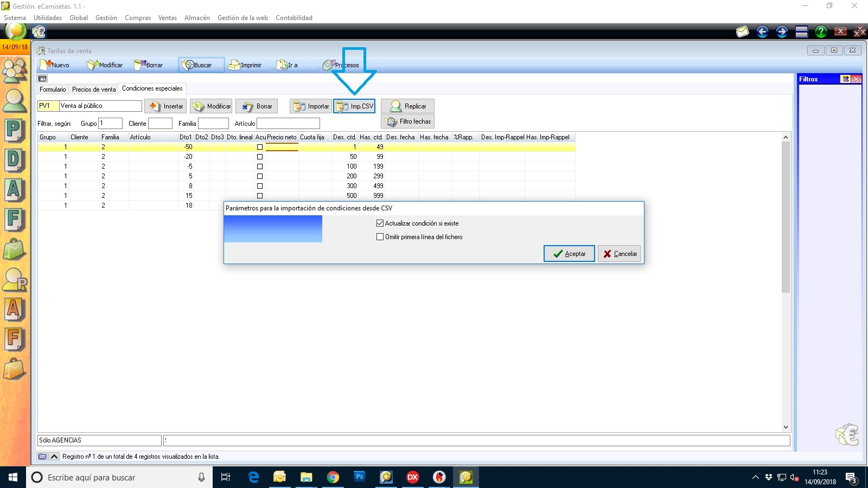Switch to the Formulario tab
Image resolution: width=868 pixels, height=488 pixels.
coord(53,89)
